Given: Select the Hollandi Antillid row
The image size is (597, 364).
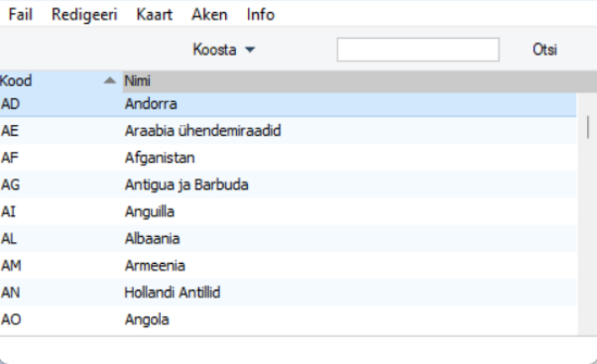Looking at the screenshot, I should click(x=289, y=293).
